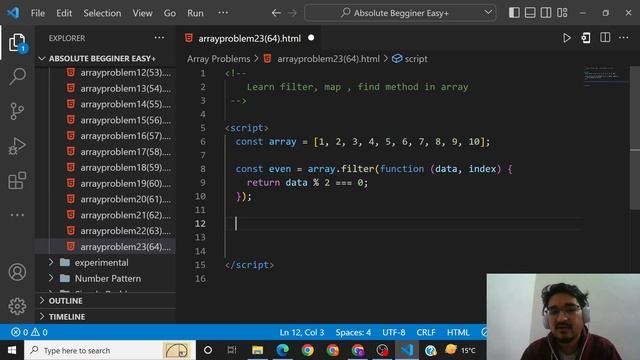Change end of line sequence CRLF
Screen dimensions: 640x360
coord(426,332)
